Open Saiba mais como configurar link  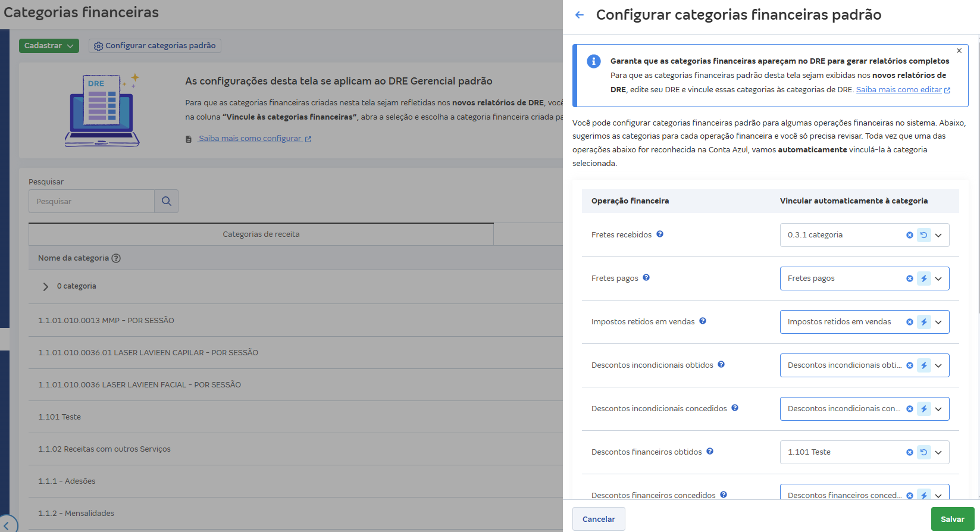[x=255, y=139]
